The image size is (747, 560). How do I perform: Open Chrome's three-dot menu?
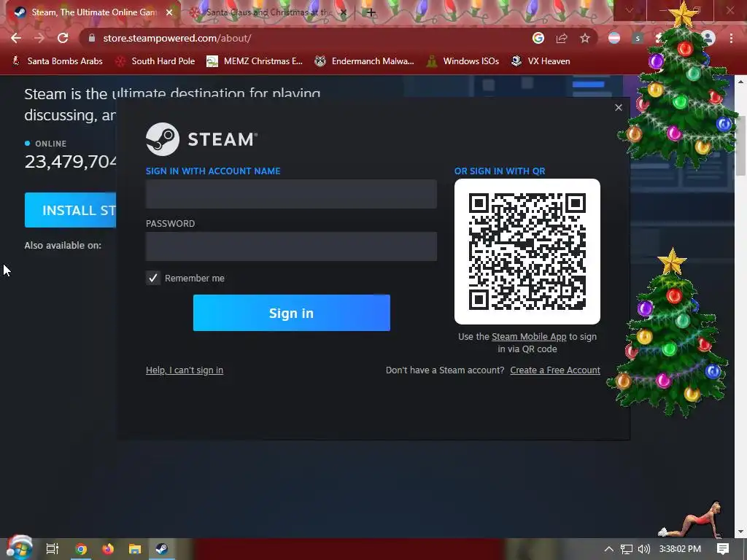731,38
